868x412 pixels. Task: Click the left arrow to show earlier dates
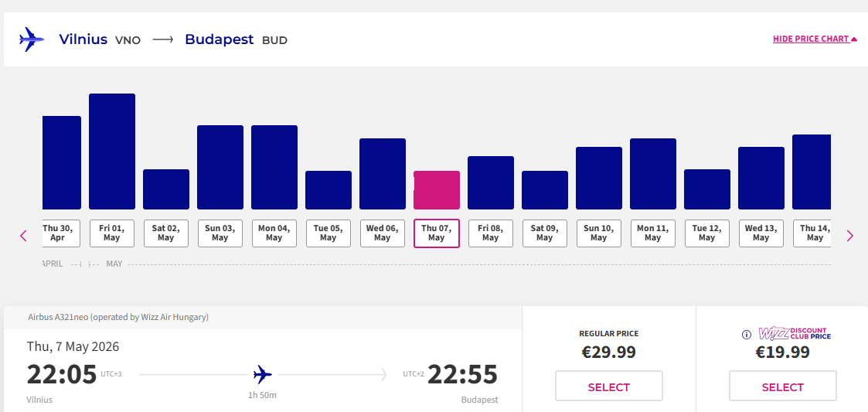pyautogui.click(x=23, y=236)
